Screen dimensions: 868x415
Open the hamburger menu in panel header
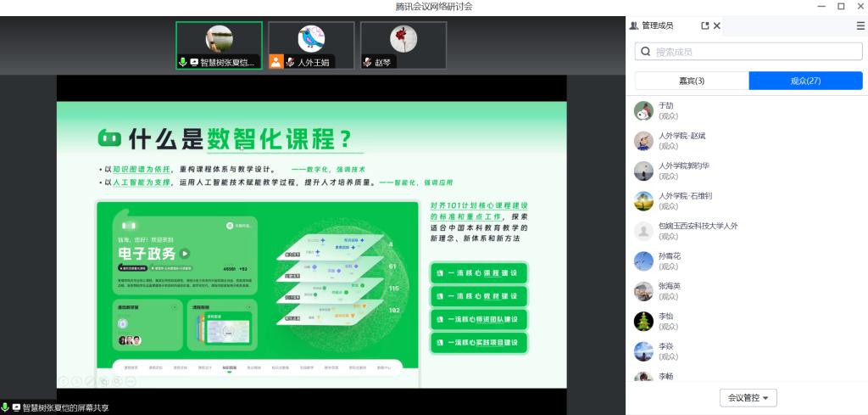860,26
